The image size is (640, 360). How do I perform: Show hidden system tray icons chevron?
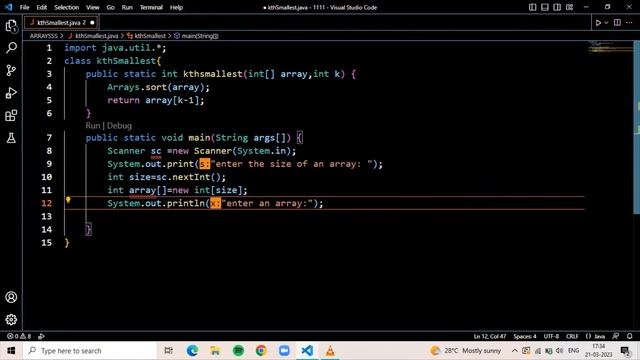[515, 351]
